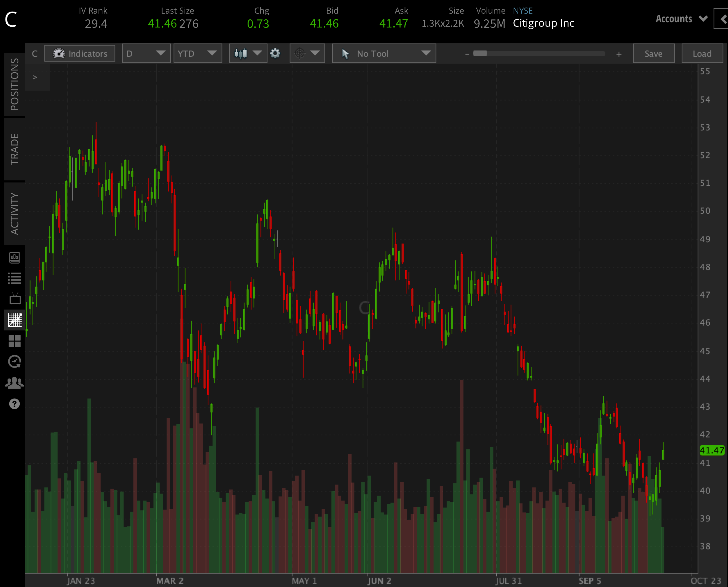Open the candlestick chart style dropdown
Image resolution: width=728 pixels, height=587 pixels.
[248, 54]
